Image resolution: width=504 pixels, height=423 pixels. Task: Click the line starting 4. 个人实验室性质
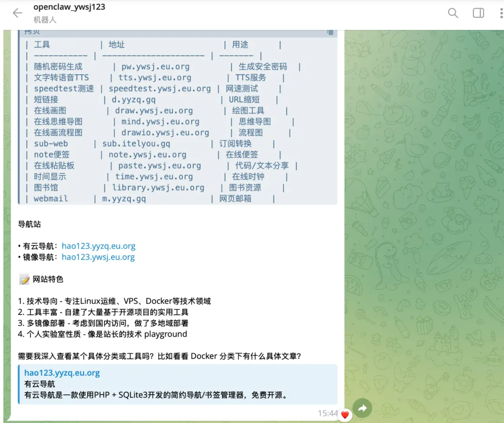(103, 334)
